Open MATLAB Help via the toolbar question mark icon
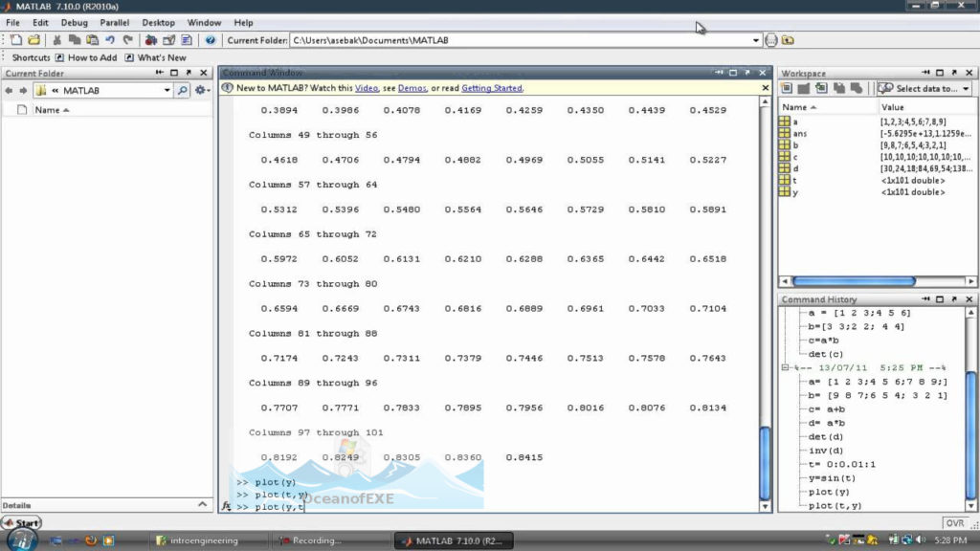Viewport: 980px width, 551px height. pyautogui.click(x=211, y=40)
